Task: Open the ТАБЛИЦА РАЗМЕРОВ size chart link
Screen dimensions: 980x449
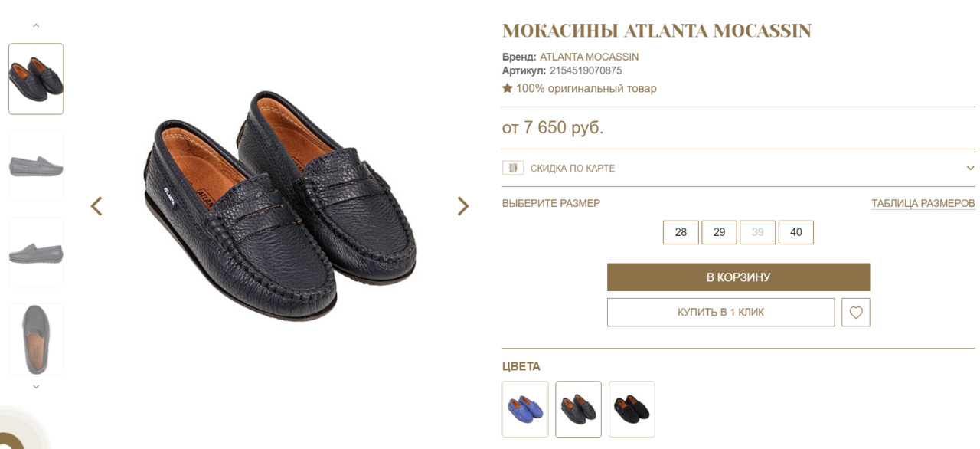Action: tap(923, 203)
